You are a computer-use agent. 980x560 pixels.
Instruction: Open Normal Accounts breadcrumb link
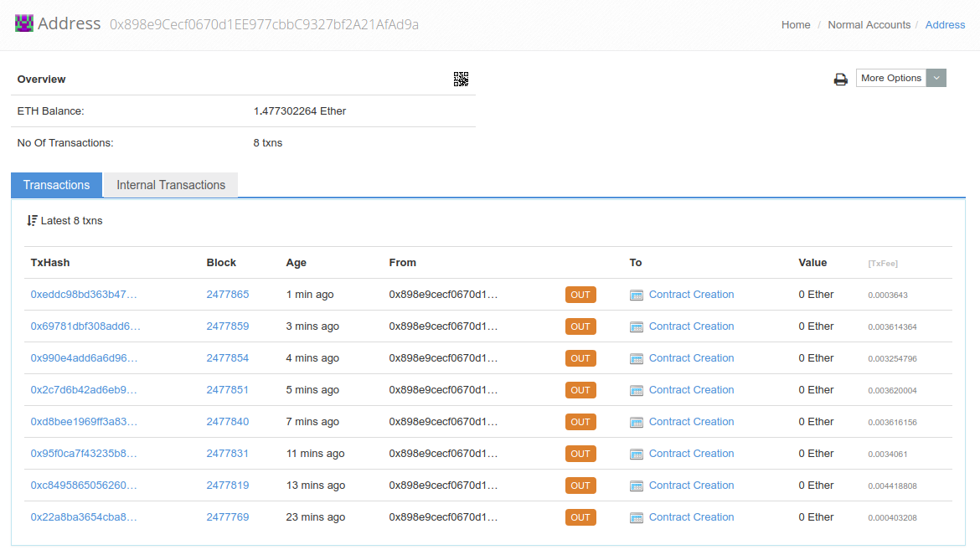[869, 25]
